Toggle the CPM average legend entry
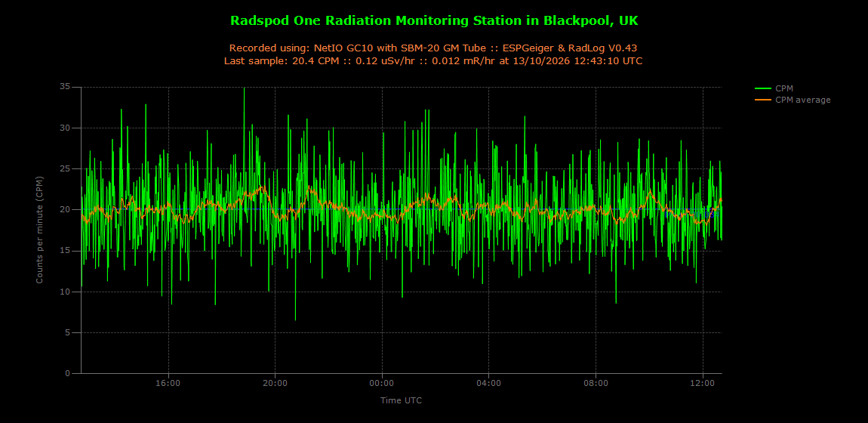 (793, 100)
